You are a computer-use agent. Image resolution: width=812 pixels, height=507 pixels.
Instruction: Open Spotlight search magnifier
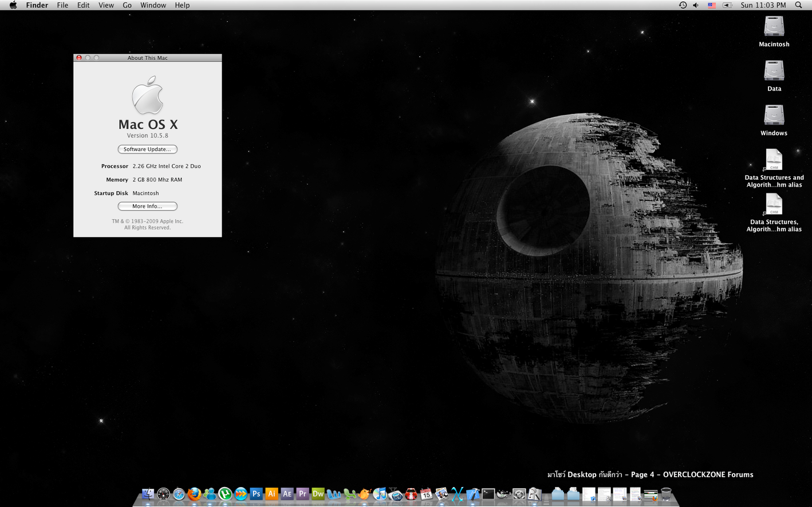point(798,5)
